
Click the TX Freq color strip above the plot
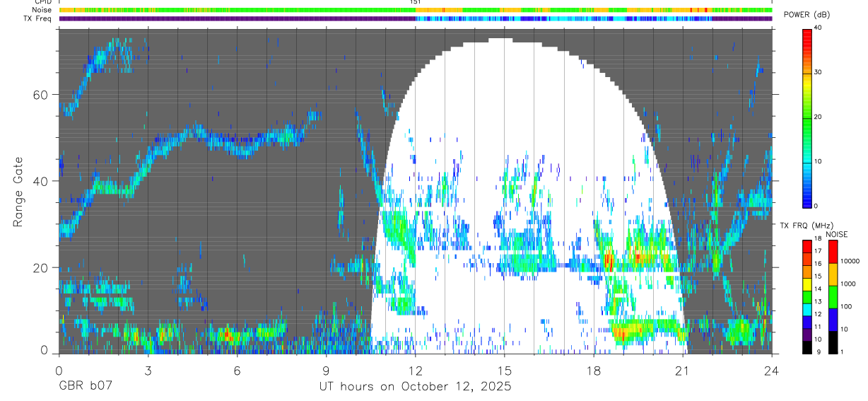point(416,18)
